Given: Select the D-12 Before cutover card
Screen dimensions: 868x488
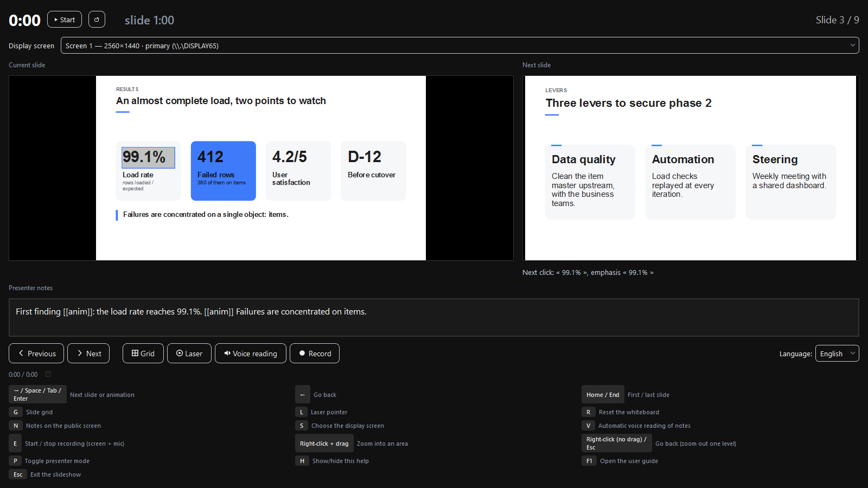Looking at the screenshot, I should click(373, 171).
